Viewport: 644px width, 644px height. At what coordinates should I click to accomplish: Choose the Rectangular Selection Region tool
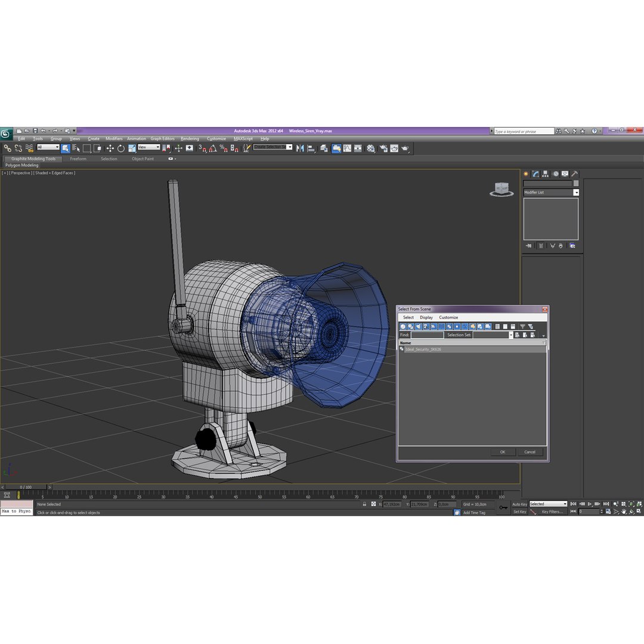click(x=86, y=148)
